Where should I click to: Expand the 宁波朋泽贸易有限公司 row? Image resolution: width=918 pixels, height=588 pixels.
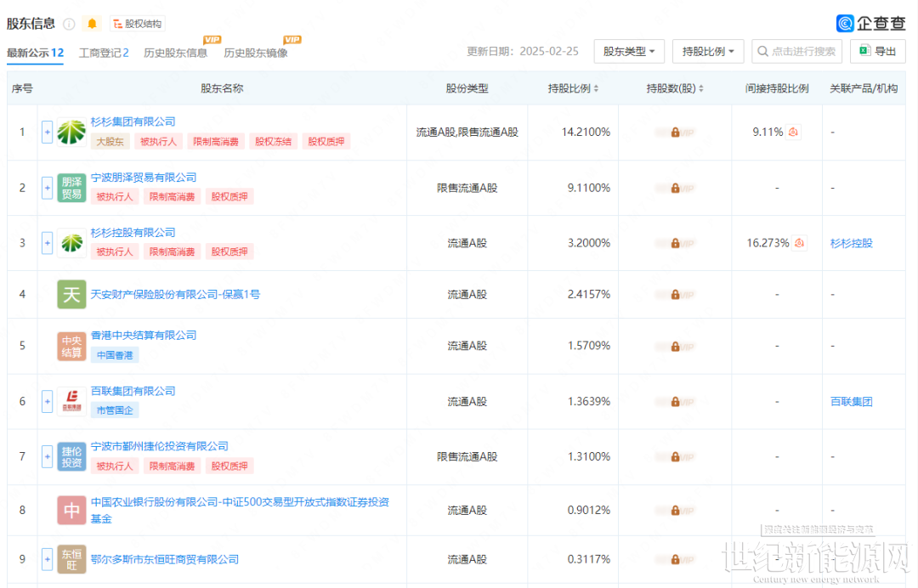pos(48,188)
